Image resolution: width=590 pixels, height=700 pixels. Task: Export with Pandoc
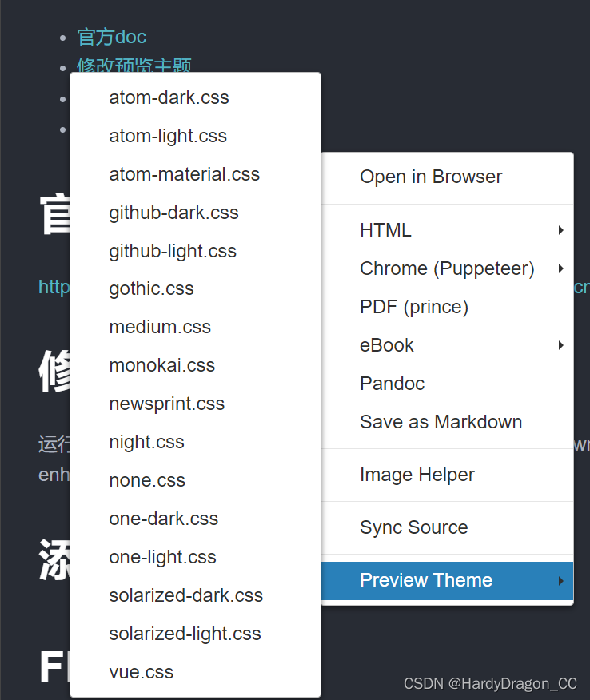(392, 384)
